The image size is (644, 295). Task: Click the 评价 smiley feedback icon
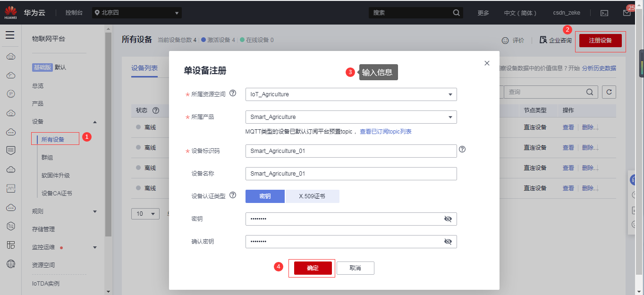point(505,41)
